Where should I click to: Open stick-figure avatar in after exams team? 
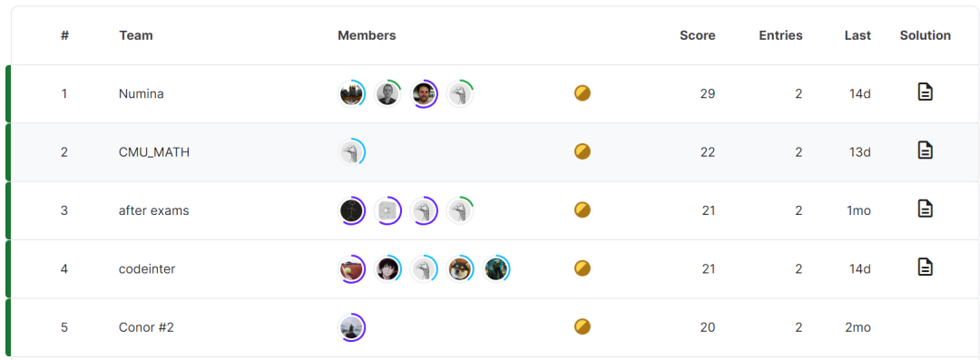pyautogui.click(x=351, y=210)
